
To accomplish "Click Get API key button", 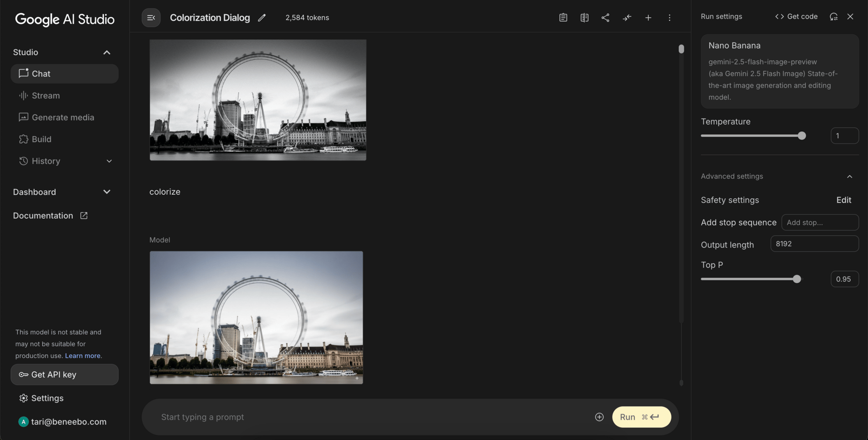I will click(65, 374).
